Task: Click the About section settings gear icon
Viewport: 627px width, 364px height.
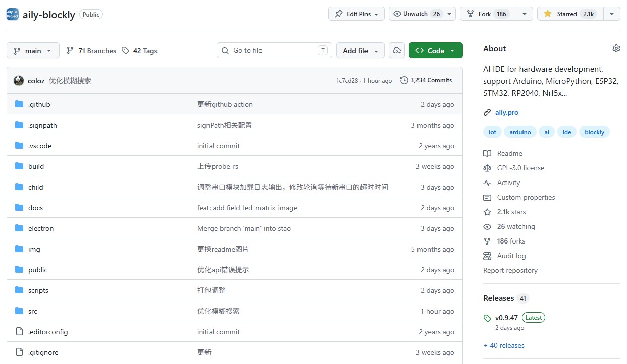Action: click(616, 48)
